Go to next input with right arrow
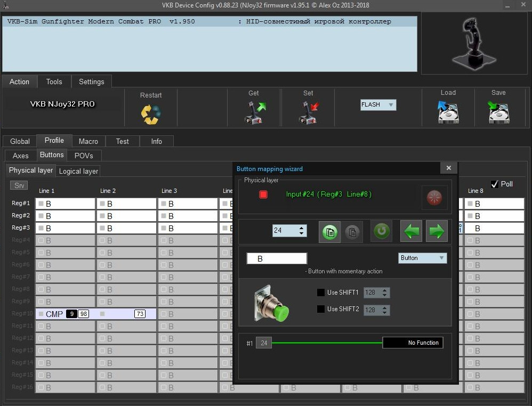The height and width of the screenshot is (406, 532). pyautogui.click(x=437, y=231)
